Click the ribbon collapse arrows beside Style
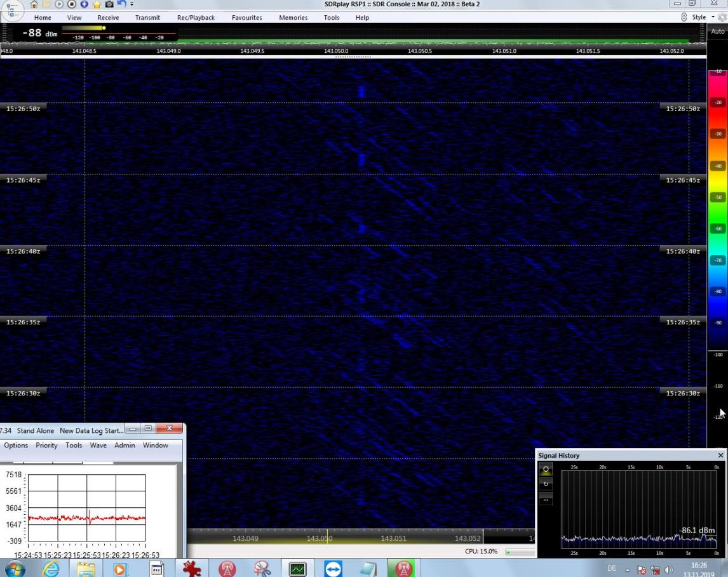 (x=684, y=17)
